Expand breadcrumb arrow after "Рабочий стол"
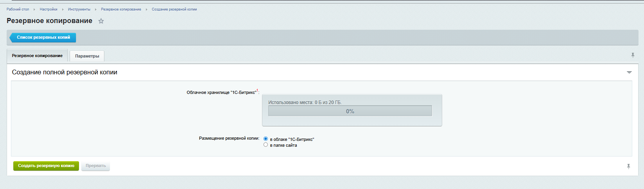This screenshot has height=189, width=644. coord(34,9)
